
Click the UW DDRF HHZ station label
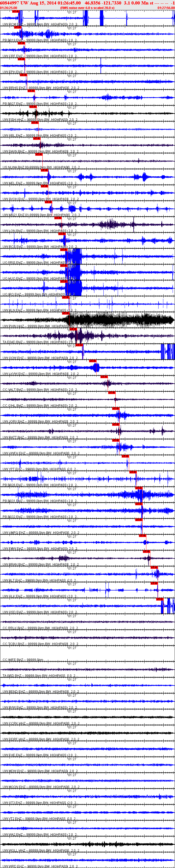pos(41,740)
